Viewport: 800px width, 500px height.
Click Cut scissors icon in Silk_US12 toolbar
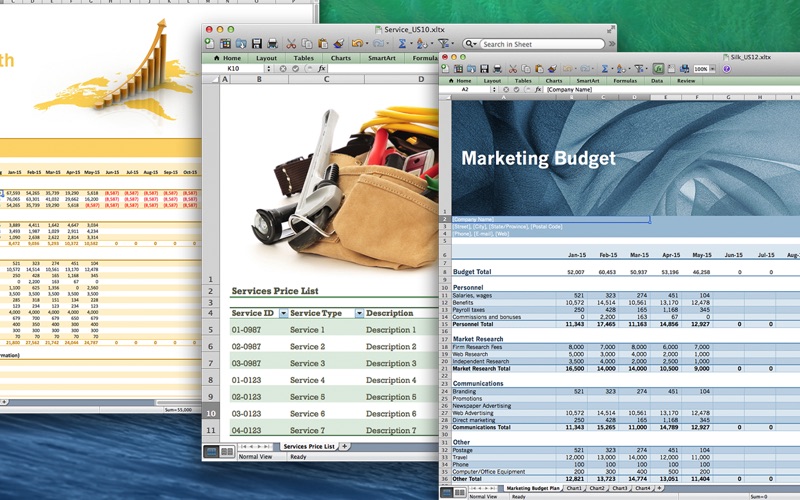coord(513,69)
